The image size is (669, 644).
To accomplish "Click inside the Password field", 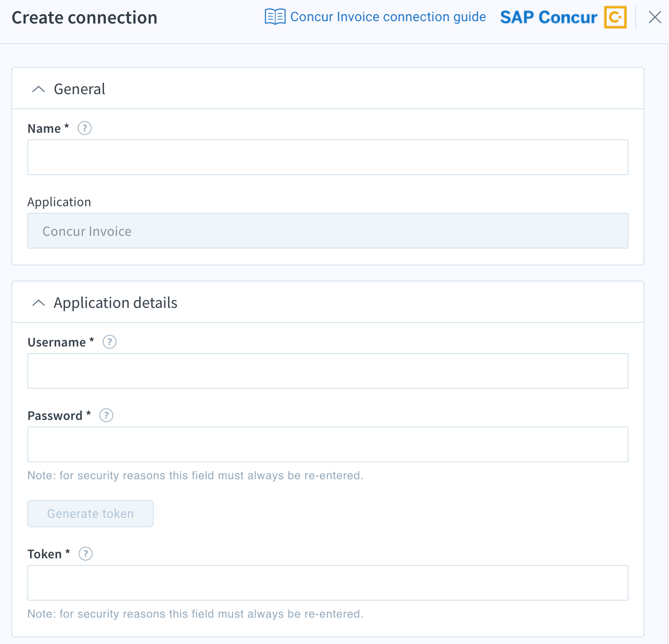I will (328, 444).
